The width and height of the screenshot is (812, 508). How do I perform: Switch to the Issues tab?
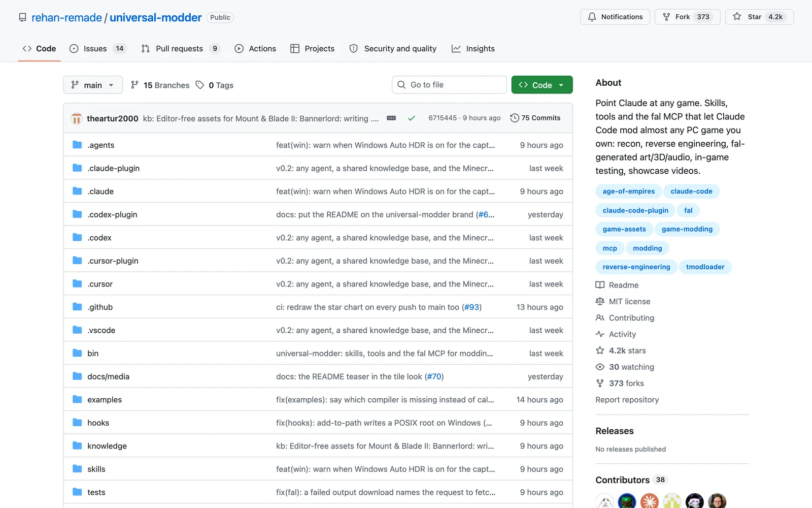(x=97, y=49)
